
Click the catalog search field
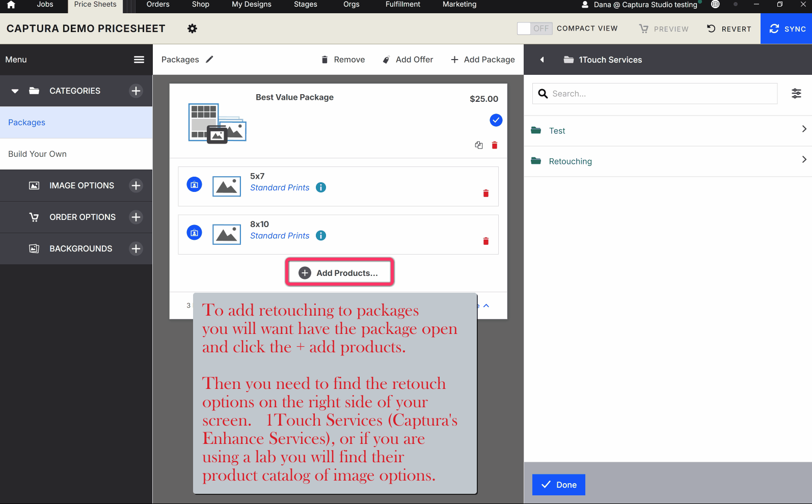655,94
